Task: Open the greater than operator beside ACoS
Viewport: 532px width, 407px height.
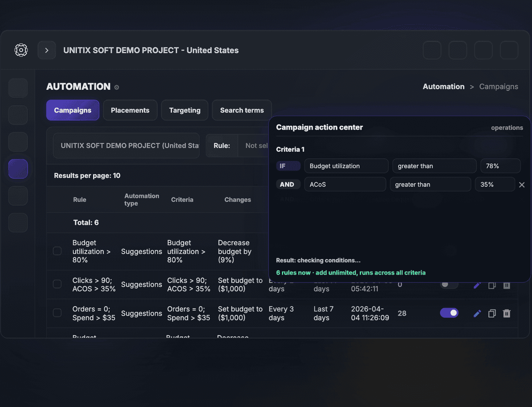Action: tap(431, 184)
